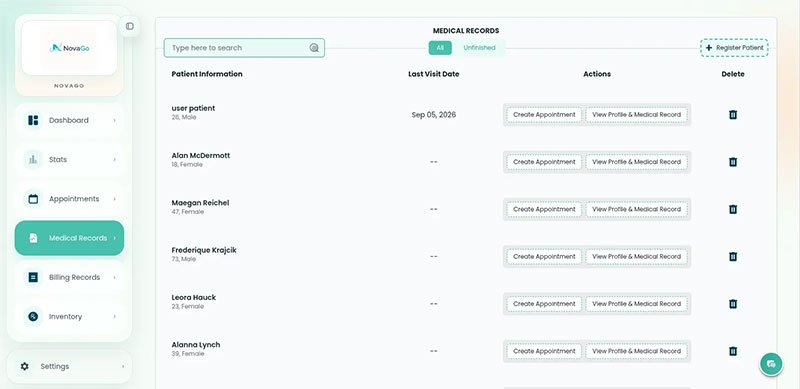Click the Last Visit Date column header
This screenshot has height=389, width=800.
(434, 74)
